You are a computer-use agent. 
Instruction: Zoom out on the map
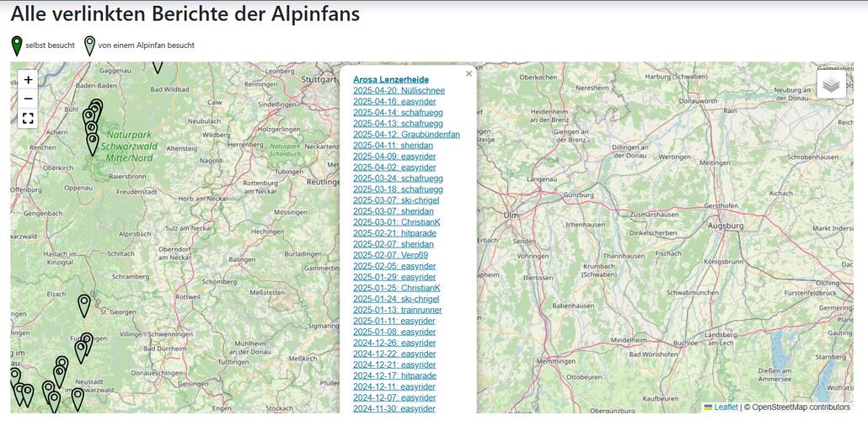pyautogui.click(x=29, y=99)
